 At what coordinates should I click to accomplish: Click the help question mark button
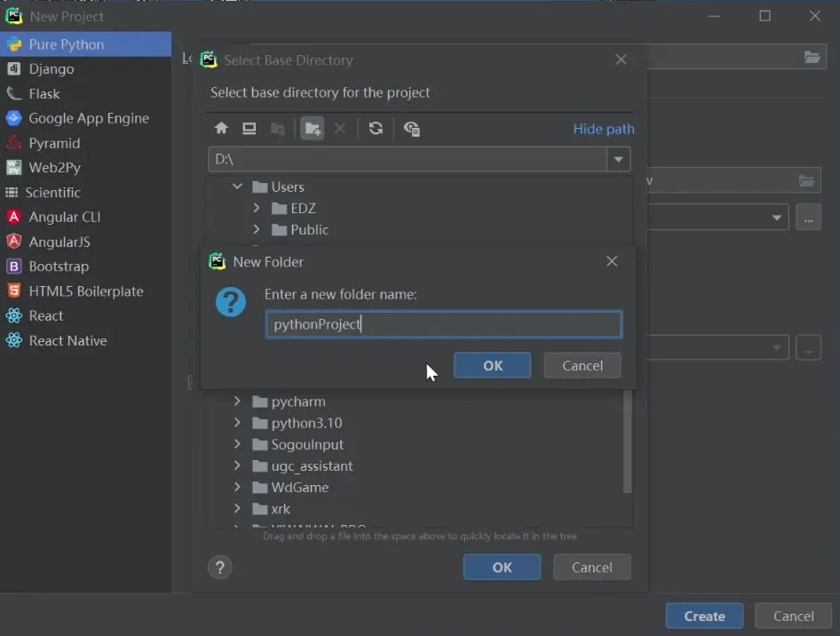click(x=220, y=568)
